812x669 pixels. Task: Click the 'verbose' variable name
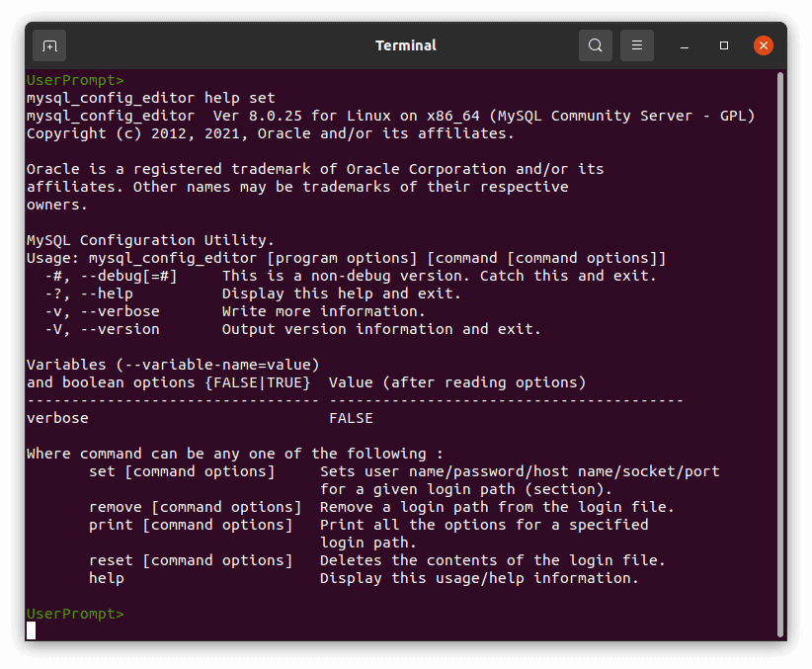(x=57, y=418)
